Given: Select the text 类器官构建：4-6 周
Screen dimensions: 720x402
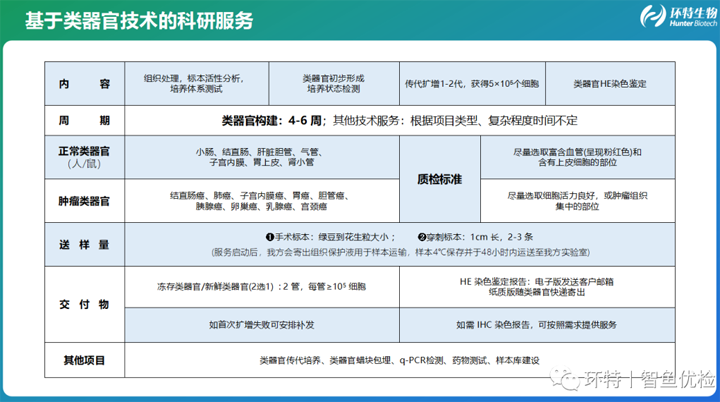Looking at the screenshot, I should (271, 121).
